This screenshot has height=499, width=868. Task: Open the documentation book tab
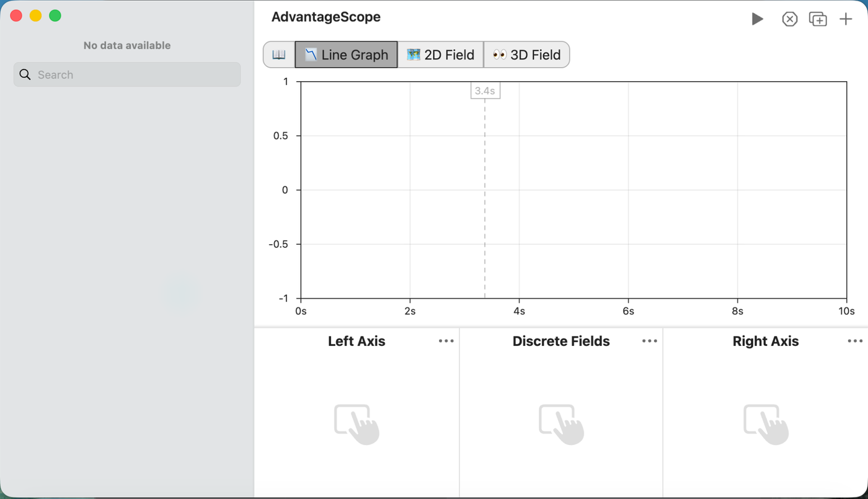tap(279, 55)
